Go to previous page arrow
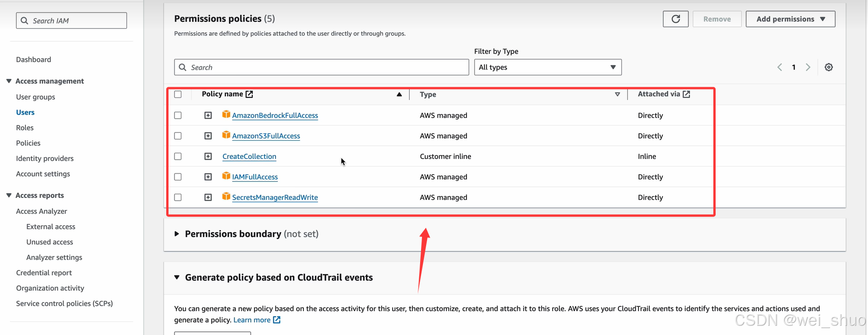Screen dimensions: 868x335 779,67
